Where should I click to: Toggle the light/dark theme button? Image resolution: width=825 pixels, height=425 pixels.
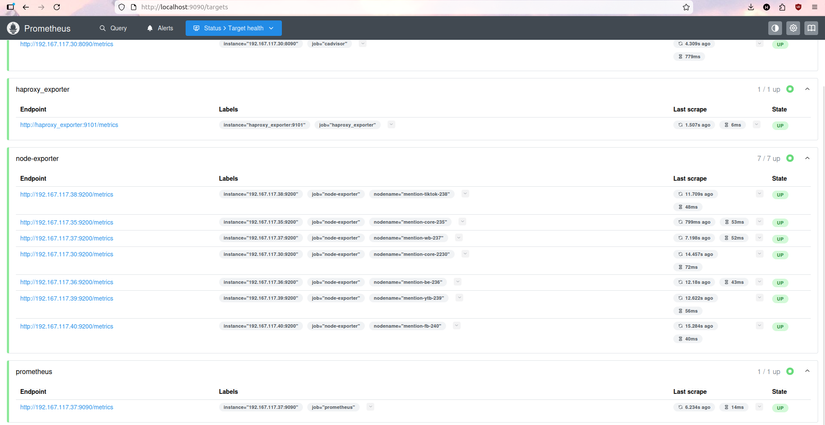coord(774,28)
